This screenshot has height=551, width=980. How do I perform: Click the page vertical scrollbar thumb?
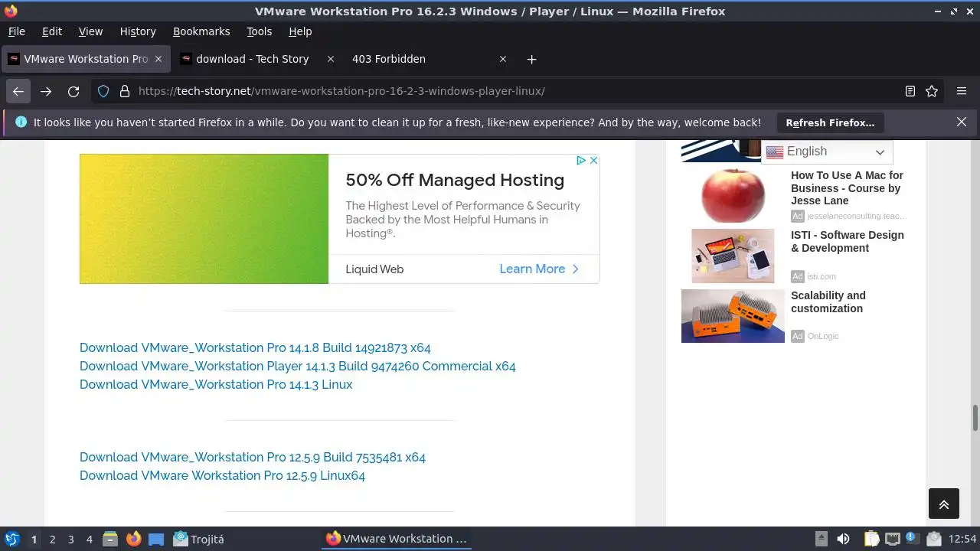[x=975, y=418]
